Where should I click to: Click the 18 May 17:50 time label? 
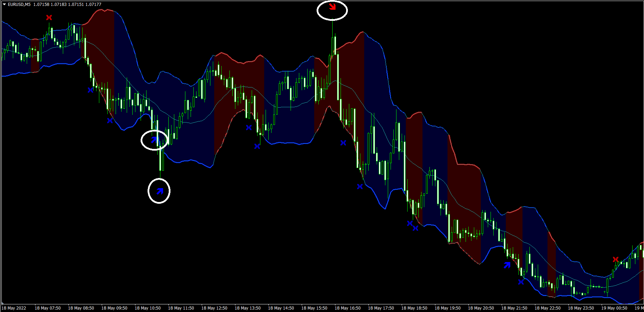pos(381,308)
